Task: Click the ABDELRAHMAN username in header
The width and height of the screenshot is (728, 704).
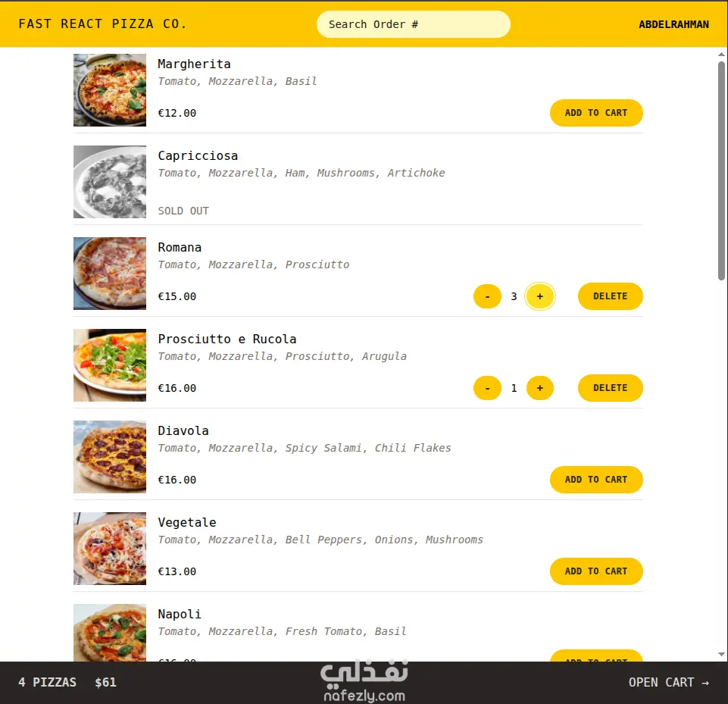Action: [x=673, y=24]
